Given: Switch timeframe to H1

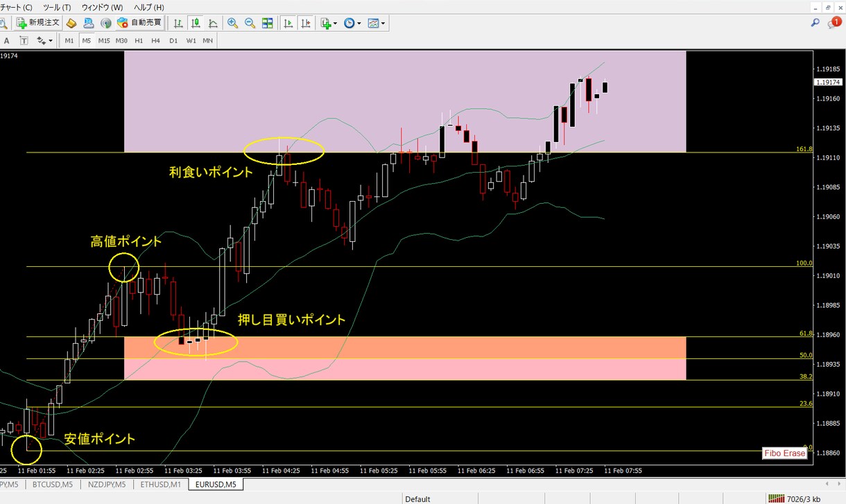Looking at the screenshot, I should tap(139, 41).
